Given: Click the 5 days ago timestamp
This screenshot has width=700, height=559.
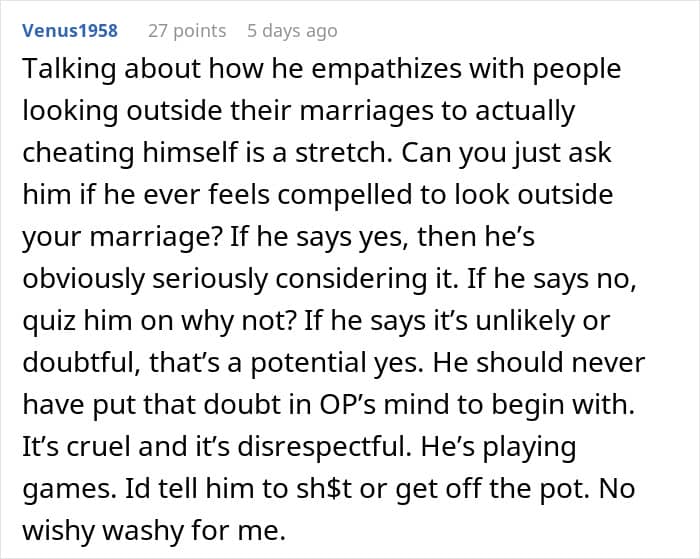Looking at the screenshot, I should 292,31.
